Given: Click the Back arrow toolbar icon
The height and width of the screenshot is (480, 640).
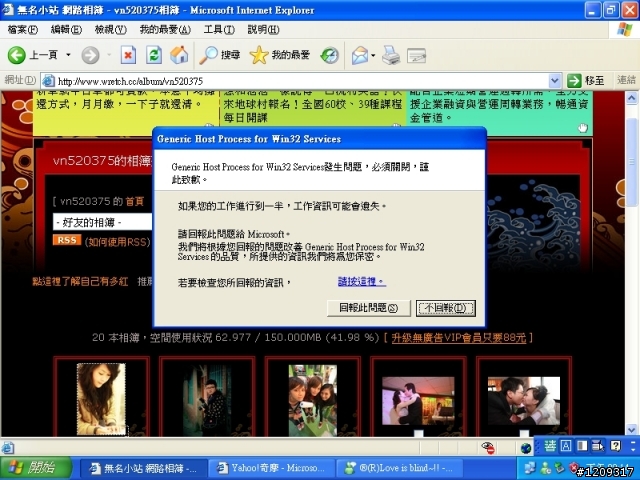Looking at the screenshot, I should (x=16, y=55).
